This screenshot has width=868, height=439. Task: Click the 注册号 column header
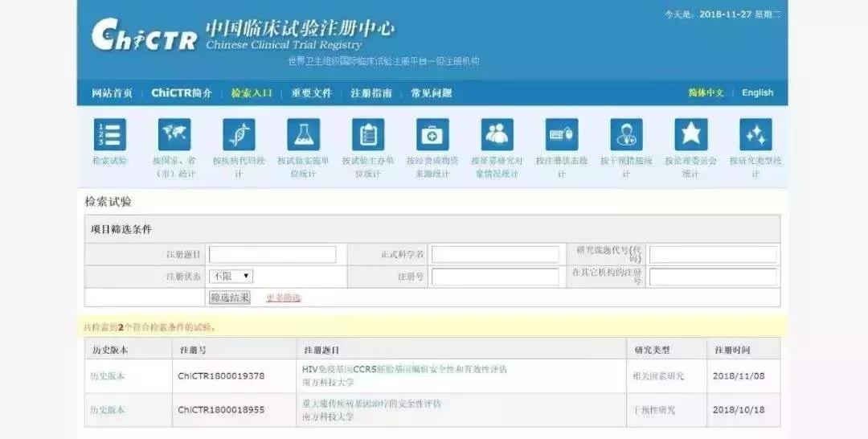[x=193, y=350]
